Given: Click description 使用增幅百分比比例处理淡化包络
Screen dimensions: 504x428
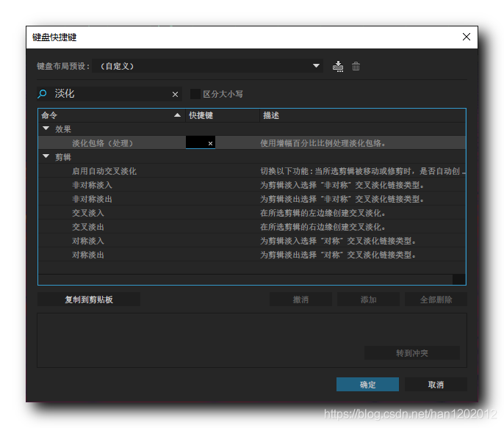Looking at the screenshot, I should tap(323, 143).
